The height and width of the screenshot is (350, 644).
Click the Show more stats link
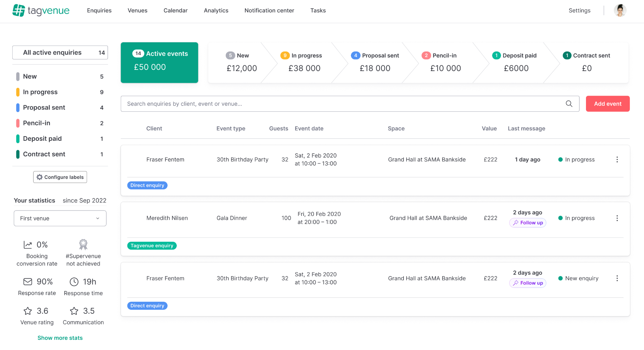[60, 338]
